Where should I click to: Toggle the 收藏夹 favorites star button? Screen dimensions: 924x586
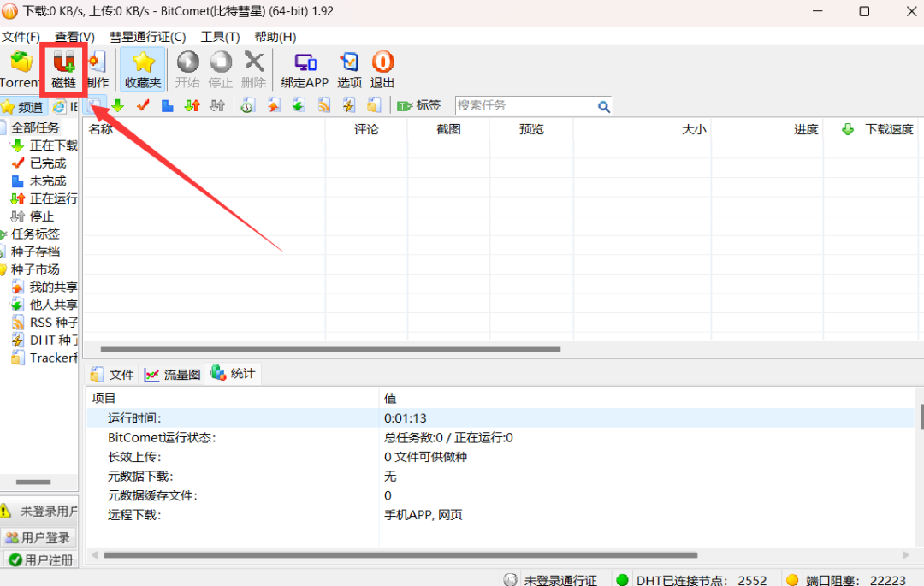(143, 69)
